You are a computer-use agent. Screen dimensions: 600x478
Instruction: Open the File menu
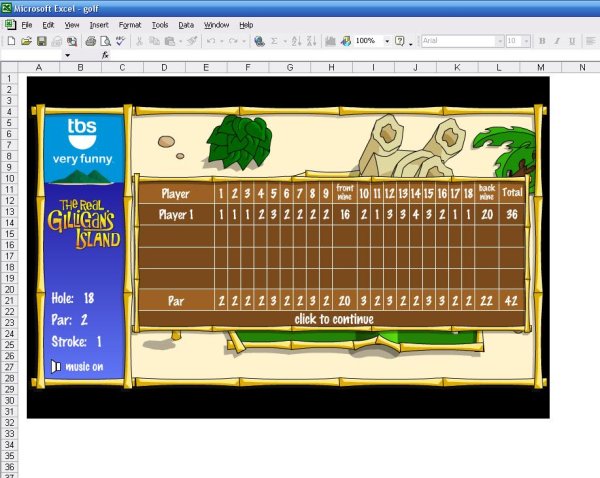pyautogui.click(x=26, y=25)
